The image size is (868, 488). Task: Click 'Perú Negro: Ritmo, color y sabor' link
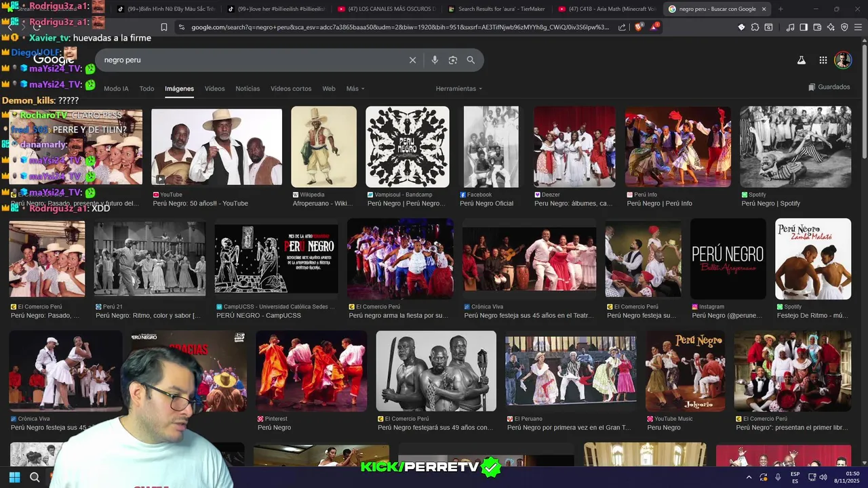(148, 315)
